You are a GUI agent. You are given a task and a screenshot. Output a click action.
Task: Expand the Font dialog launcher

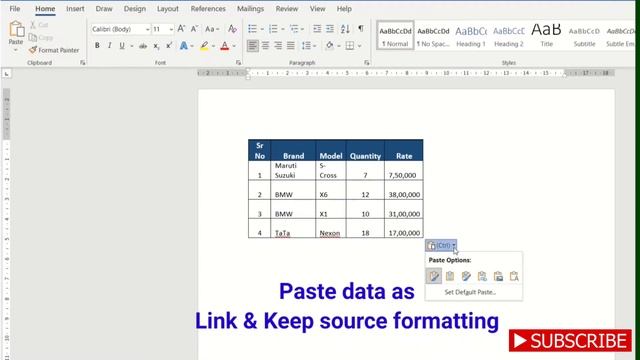pyautogui.click(x=238, y=62)
